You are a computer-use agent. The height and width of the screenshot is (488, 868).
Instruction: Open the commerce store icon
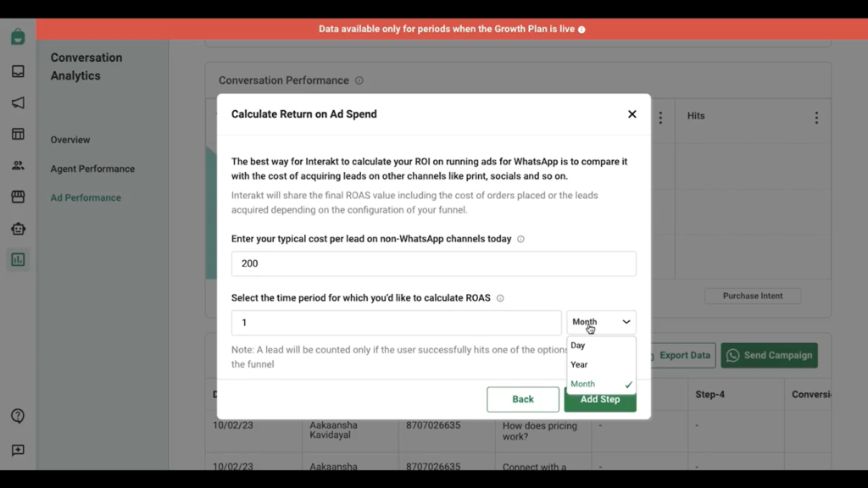(x=18, y=197)
